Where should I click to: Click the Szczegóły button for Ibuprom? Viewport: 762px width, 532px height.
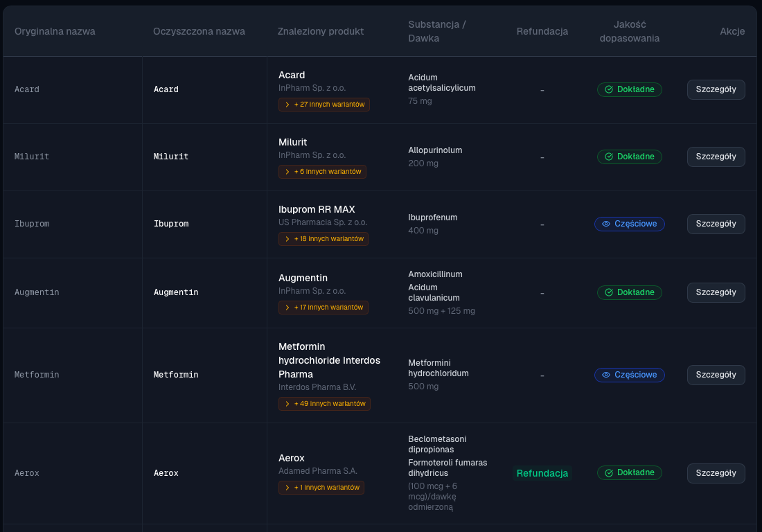click(x=716, y=224)
